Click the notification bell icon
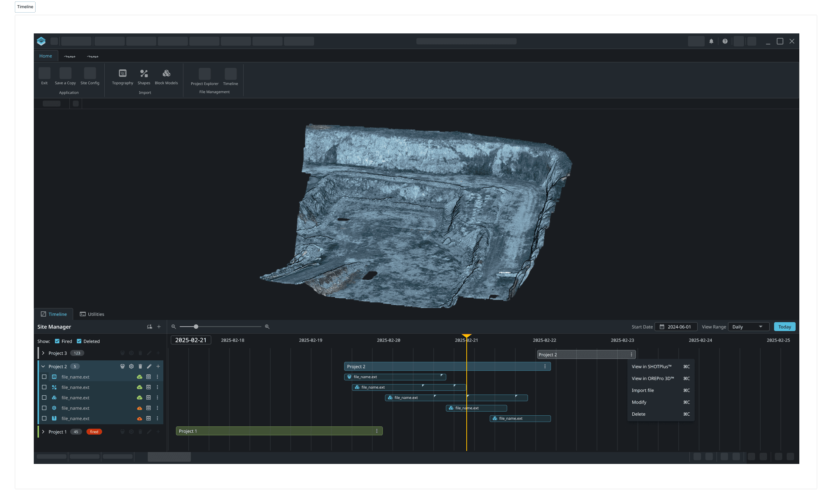This screenshot has width=832, height=504. (x=711, y=41)
